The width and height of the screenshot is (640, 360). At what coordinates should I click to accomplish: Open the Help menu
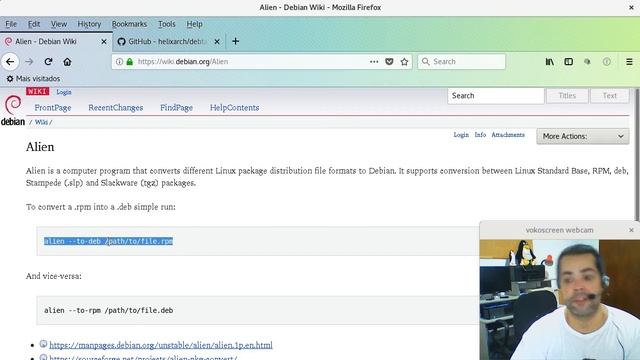[194, 24]
